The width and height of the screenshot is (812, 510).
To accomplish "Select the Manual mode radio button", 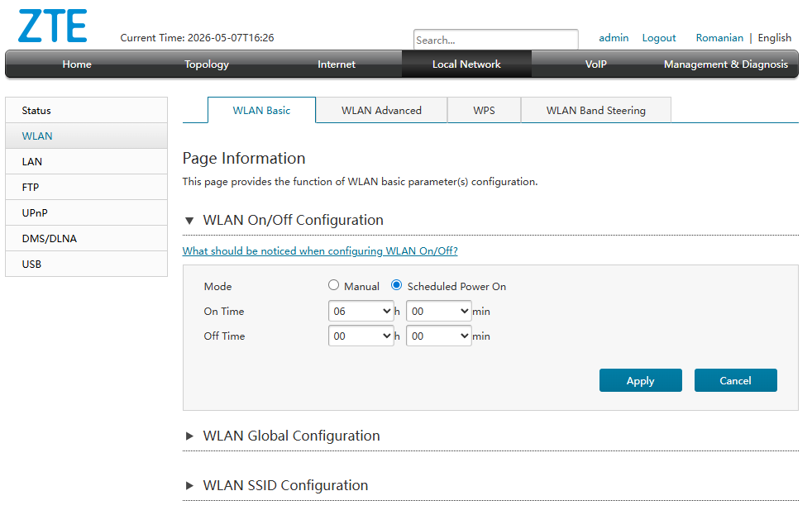I will click(333, 285).
